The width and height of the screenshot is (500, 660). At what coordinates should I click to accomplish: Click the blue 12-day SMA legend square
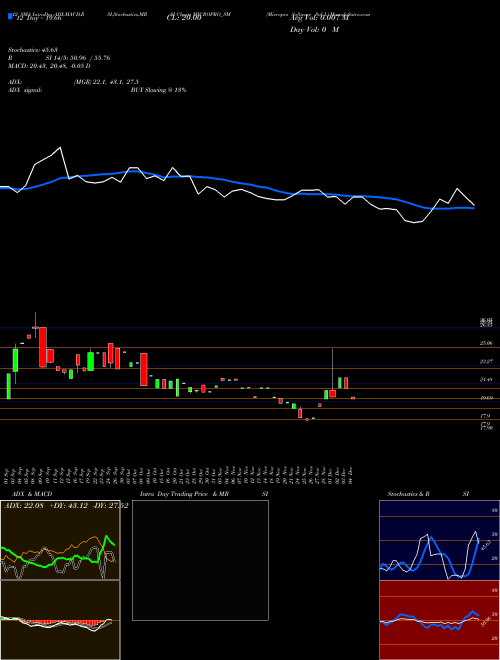[x=11, y=16]
